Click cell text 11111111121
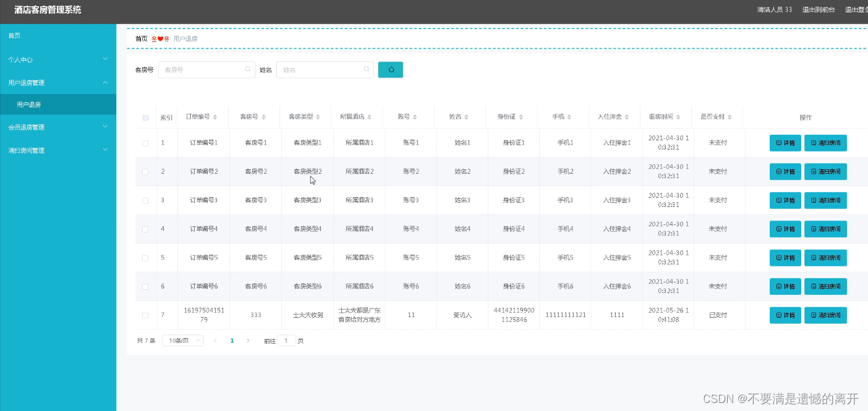The height and width of the screenshot is (411, 868). 566,315
